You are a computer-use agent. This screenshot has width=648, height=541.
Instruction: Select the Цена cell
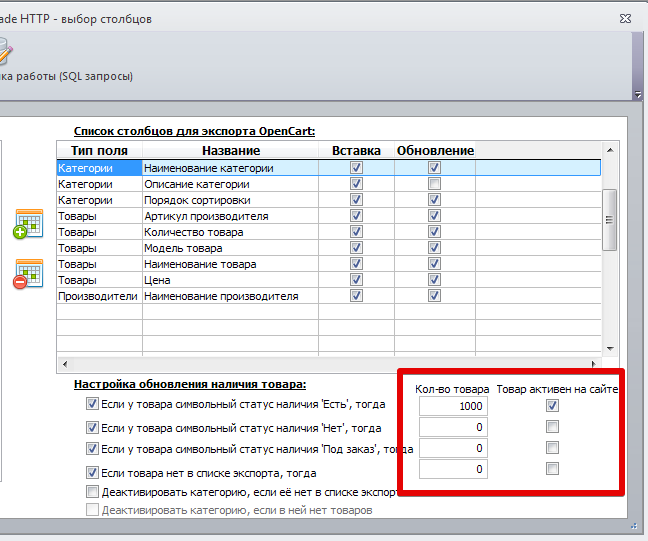(x=230, y=280)
